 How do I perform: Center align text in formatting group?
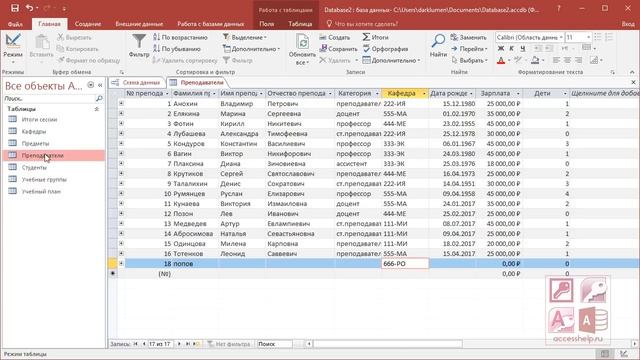[x=567, y=60]
